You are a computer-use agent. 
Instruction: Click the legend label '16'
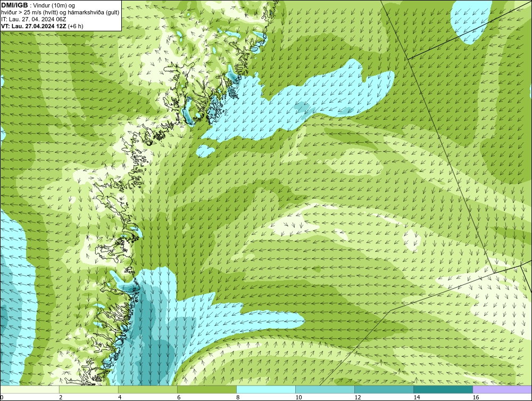click(x=475, y=397)
